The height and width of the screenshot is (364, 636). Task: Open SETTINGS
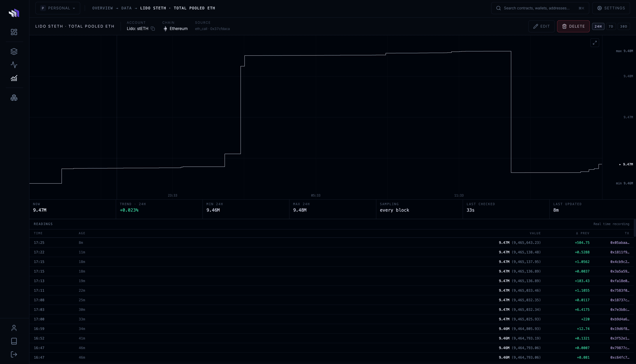611,8
